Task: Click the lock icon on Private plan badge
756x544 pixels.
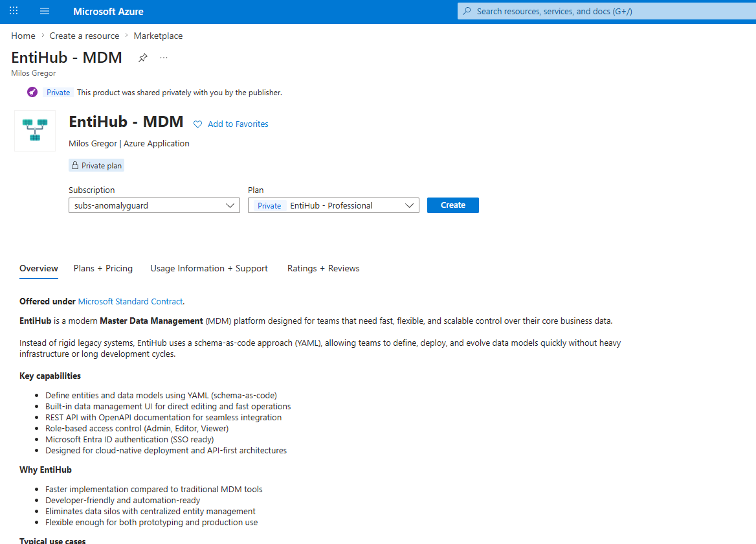Action: (75, 165)
